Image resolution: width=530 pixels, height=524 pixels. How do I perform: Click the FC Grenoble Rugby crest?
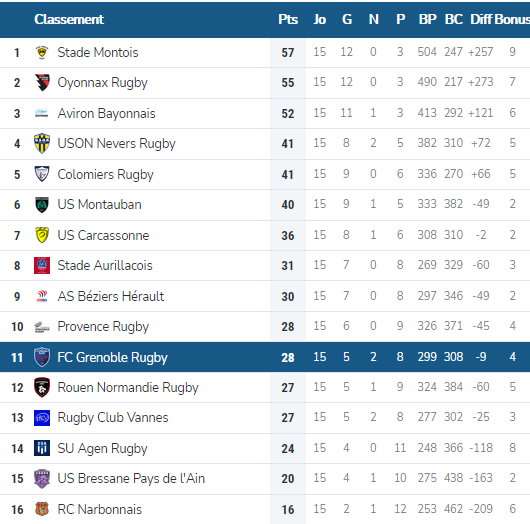click(42, 357)
